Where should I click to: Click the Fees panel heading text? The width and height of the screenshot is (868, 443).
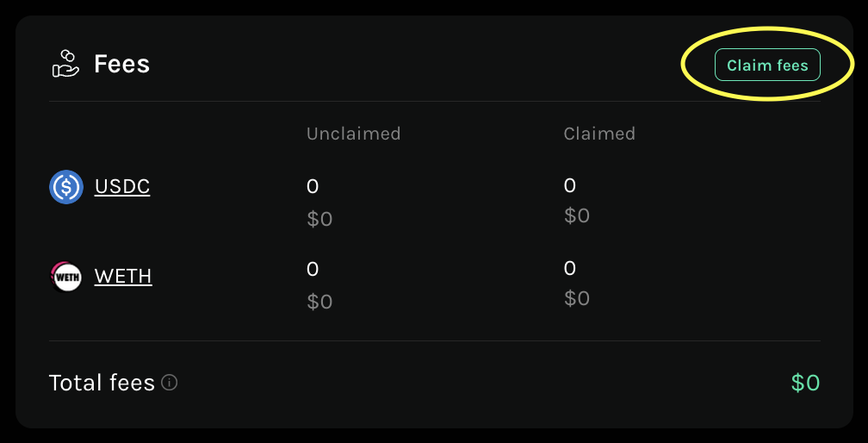pos(121,64)
